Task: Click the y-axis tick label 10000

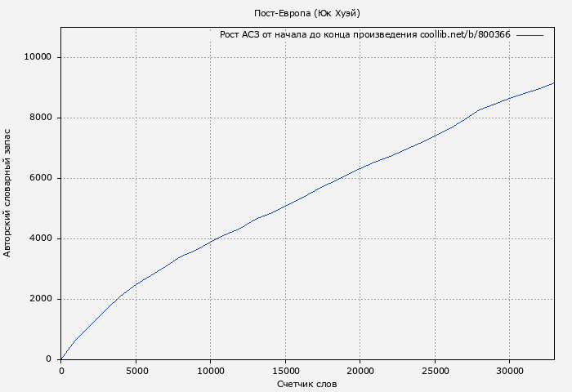Action: 38,57
